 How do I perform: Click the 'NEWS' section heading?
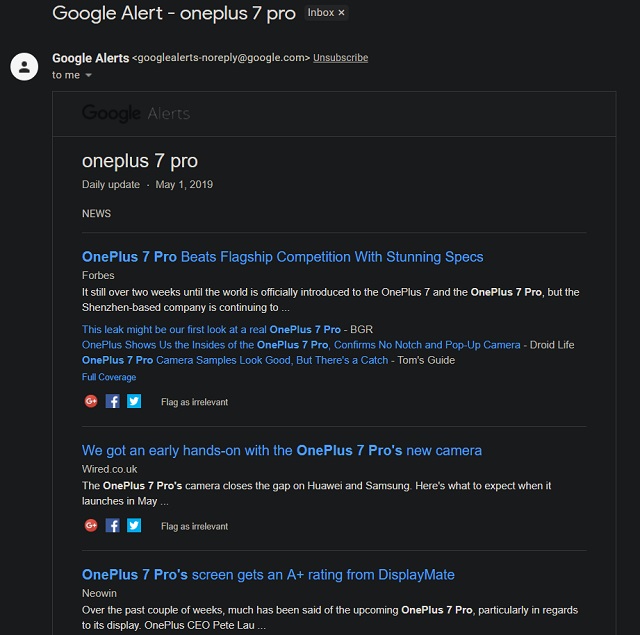coord(96,213)
